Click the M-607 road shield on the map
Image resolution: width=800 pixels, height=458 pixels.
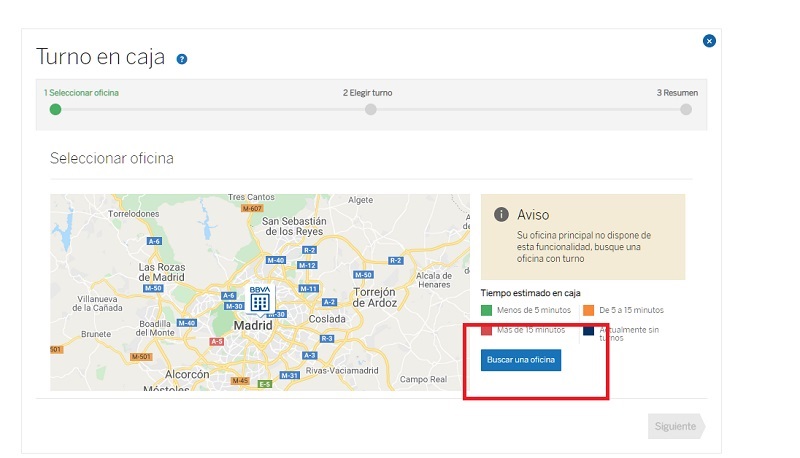tap(252, 209)
